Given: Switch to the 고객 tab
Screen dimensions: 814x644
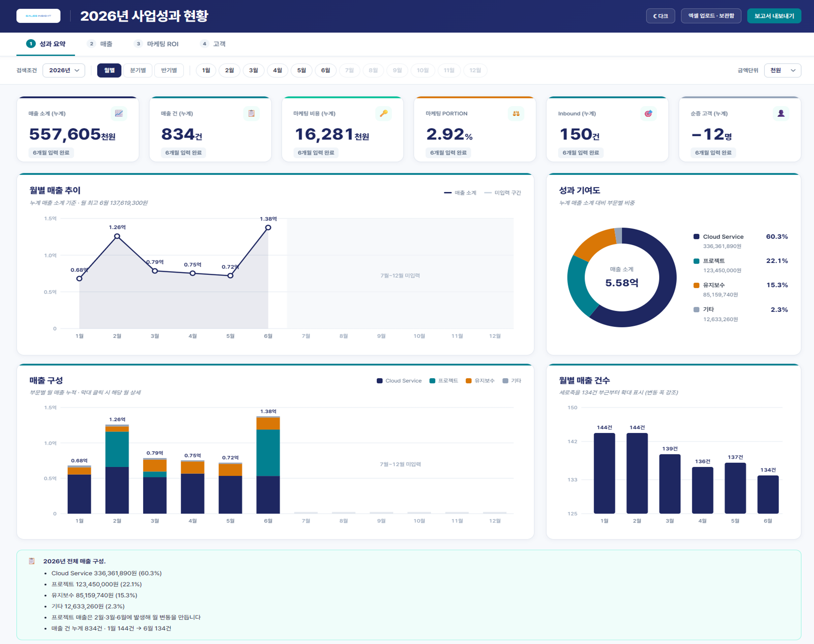Looking at the screenshot, I should point(213,44).
